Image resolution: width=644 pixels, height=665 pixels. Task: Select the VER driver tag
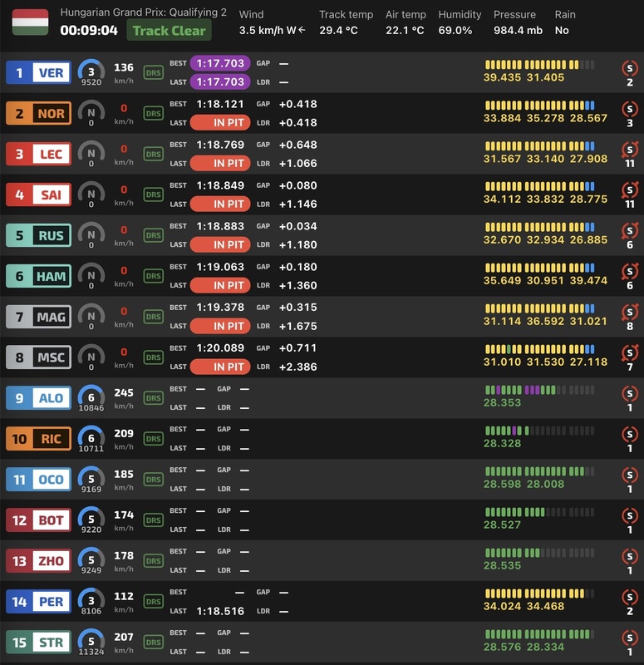click(x=39, y=73)
